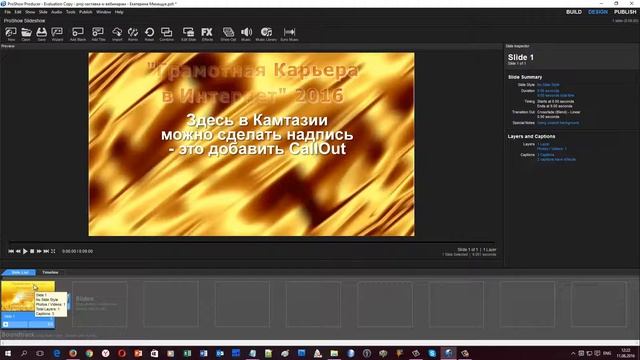Open the Window menu
The width and height of the screenshot is (640, 360).
[x=104, y=12]
